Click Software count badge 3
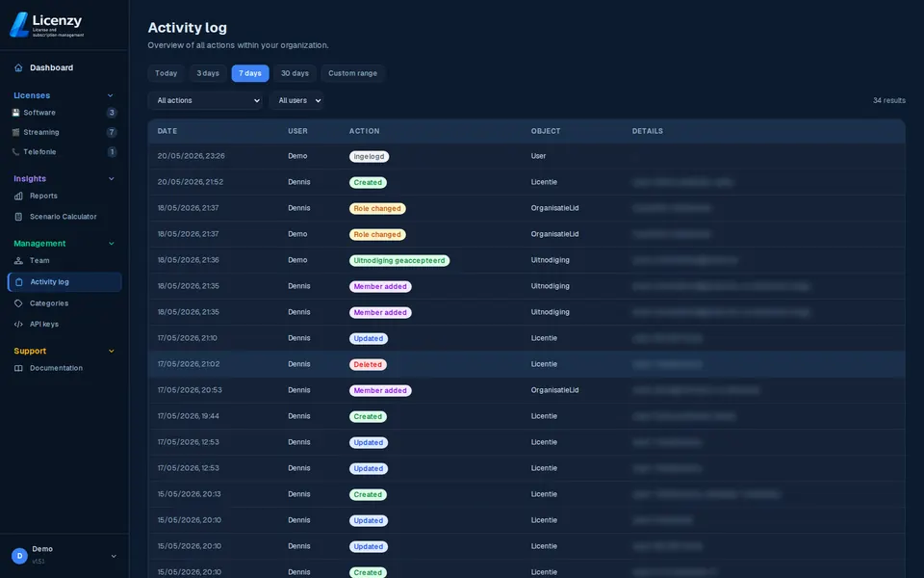 coord(112,113)
